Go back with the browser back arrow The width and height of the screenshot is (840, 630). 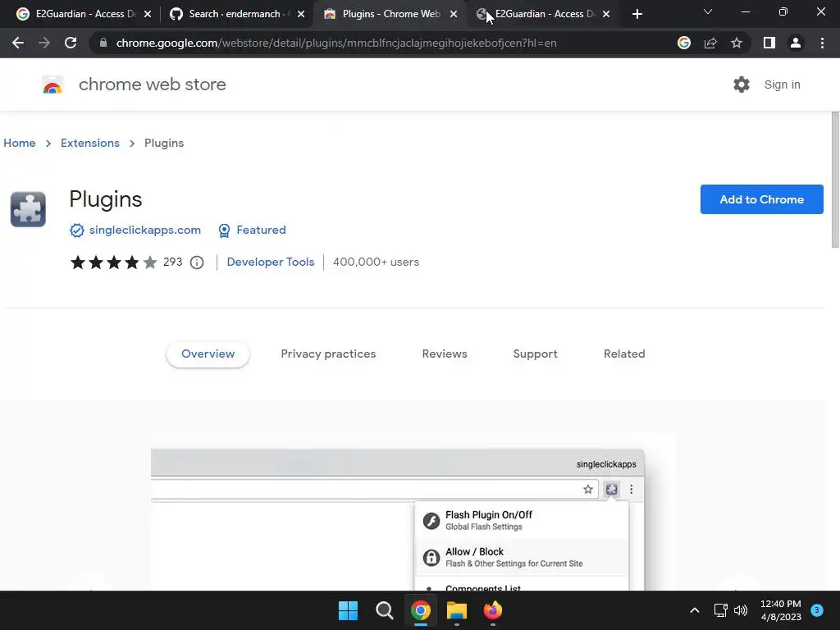click(18, 43)
